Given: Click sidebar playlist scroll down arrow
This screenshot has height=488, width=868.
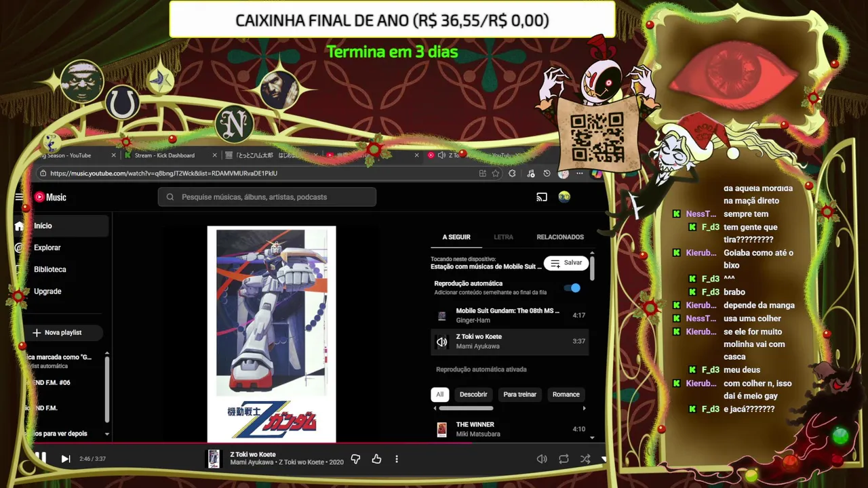Looking at the screenshot, I should tap(106, 434).
